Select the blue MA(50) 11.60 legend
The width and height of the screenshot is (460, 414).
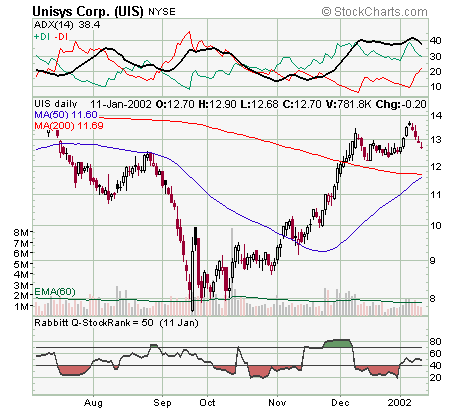tap(66, 115)
